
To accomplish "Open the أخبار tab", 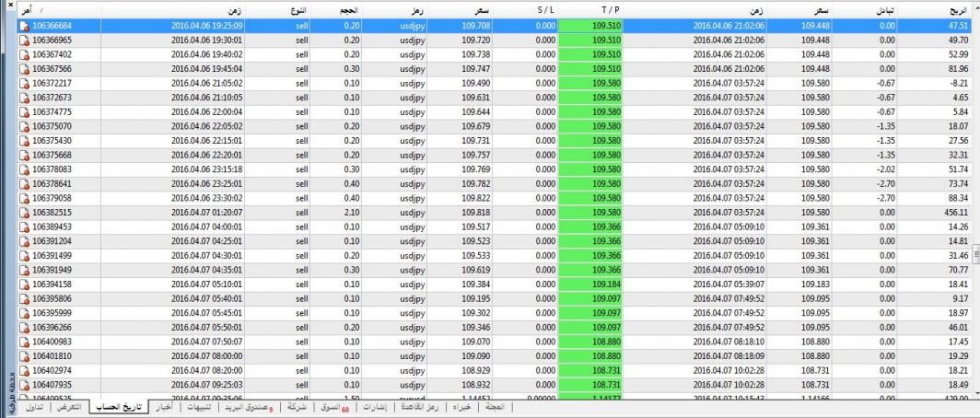I will (x=164, y=407).
